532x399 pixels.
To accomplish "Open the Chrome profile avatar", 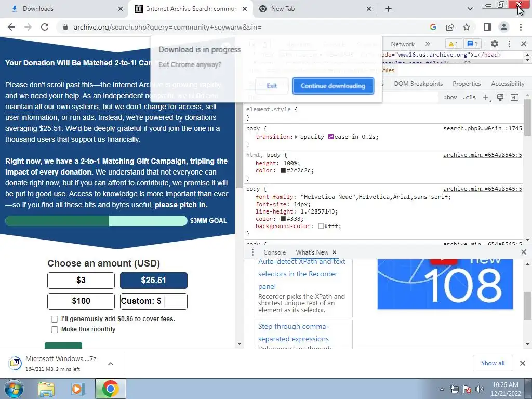I will pyautogui.click(x=504, y=27).
